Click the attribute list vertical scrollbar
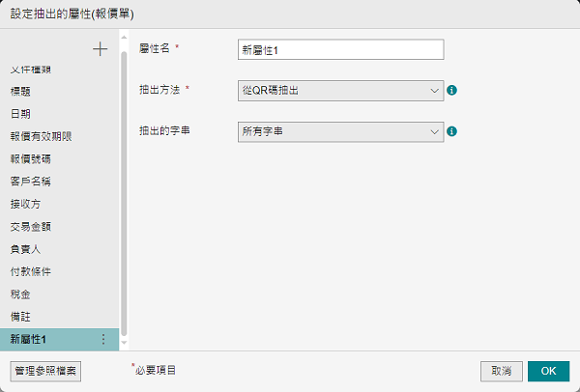Screen dimensions: 580x392 pos(124,193)
